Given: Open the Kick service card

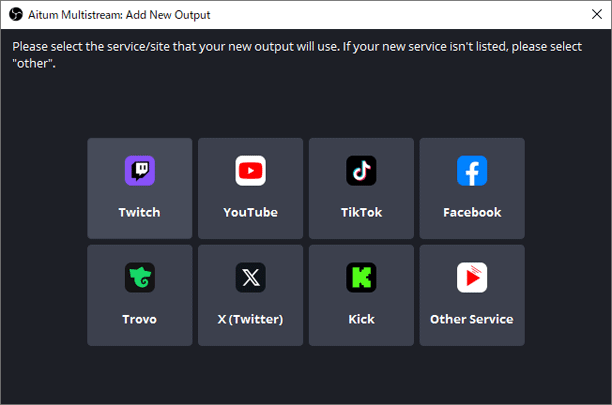Looking at the screenshot, I should point(361,295).
